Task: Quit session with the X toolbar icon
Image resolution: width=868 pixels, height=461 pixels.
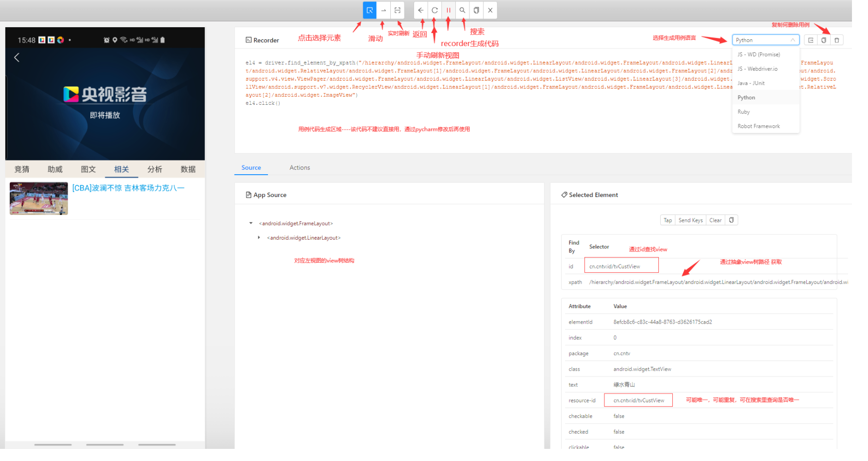Action: tap(490, 10)
